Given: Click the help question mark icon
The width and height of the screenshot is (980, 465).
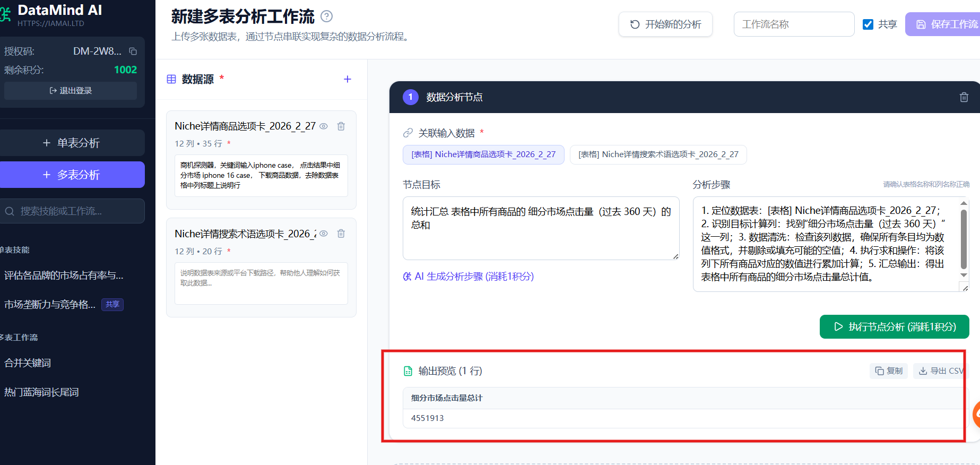Looking at the screenshot, I should 327,16.
